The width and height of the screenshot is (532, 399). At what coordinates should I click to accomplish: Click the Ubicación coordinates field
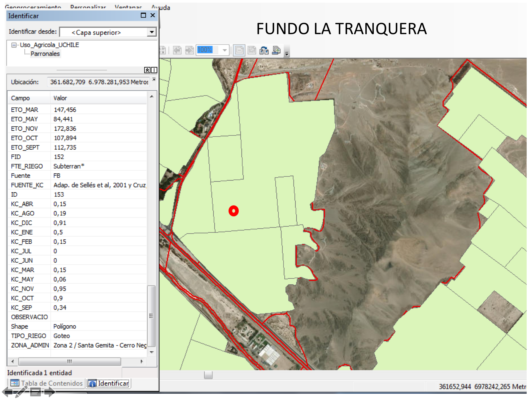pos(99,82)
